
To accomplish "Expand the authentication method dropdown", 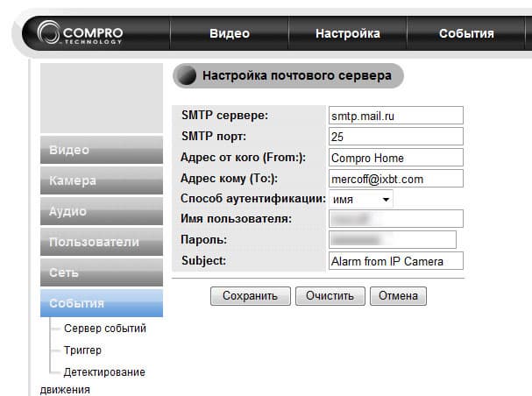I will click(x=361, y=200).
